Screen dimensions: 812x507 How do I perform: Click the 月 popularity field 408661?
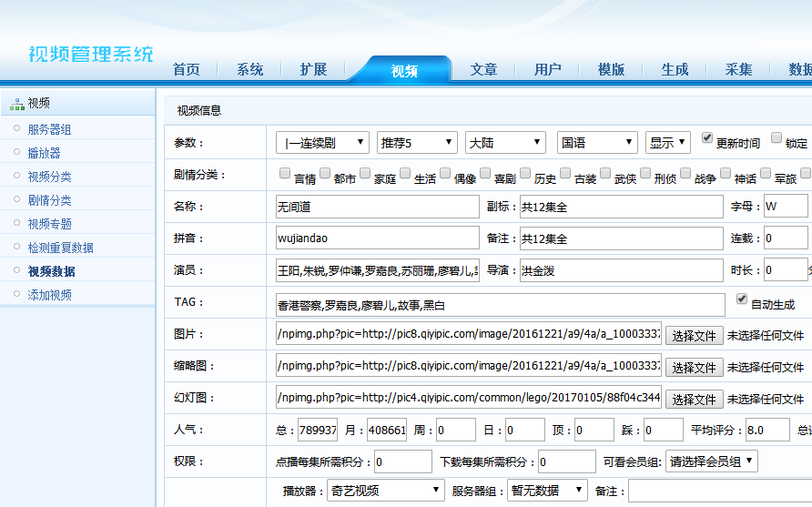click(x=387, y=430)
